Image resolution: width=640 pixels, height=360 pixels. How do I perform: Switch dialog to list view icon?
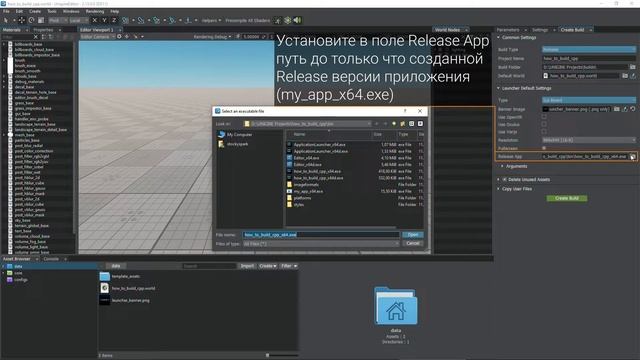(411, 124)
